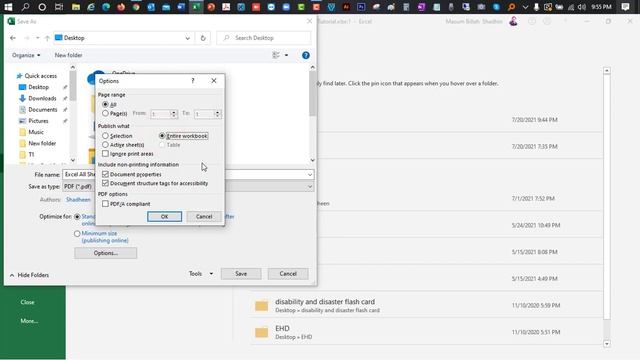
Task: Click New folder in toolbar
Action: 69,55
